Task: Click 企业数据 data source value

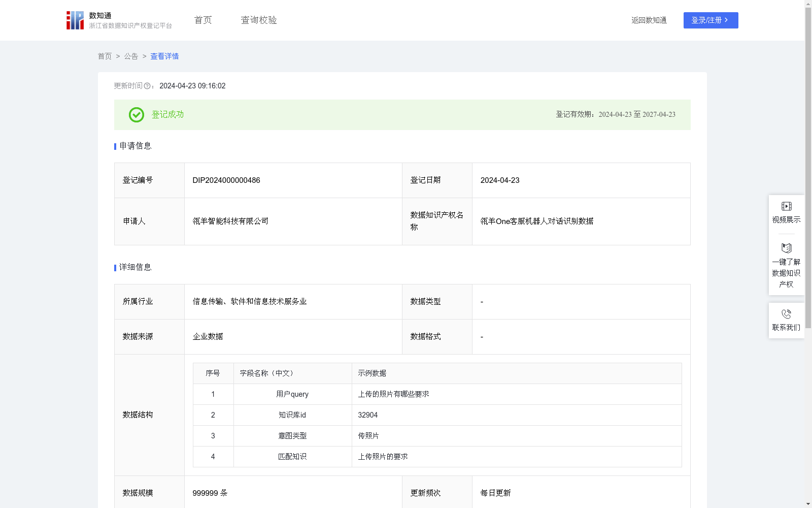Action: pos(208,337)
